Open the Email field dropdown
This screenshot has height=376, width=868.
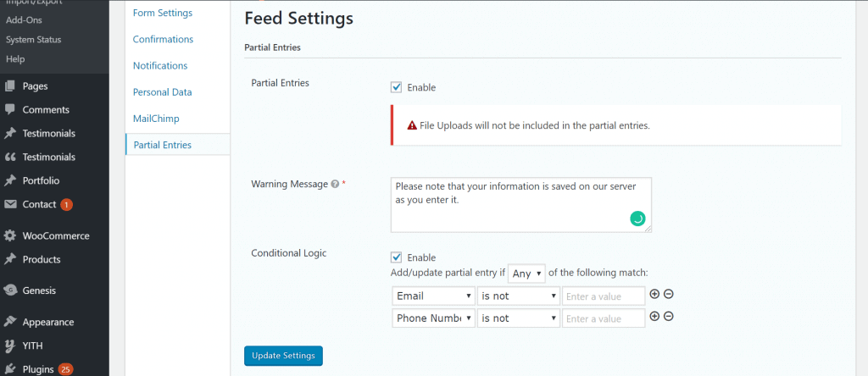pyautogui.click(x=433, y=296)
